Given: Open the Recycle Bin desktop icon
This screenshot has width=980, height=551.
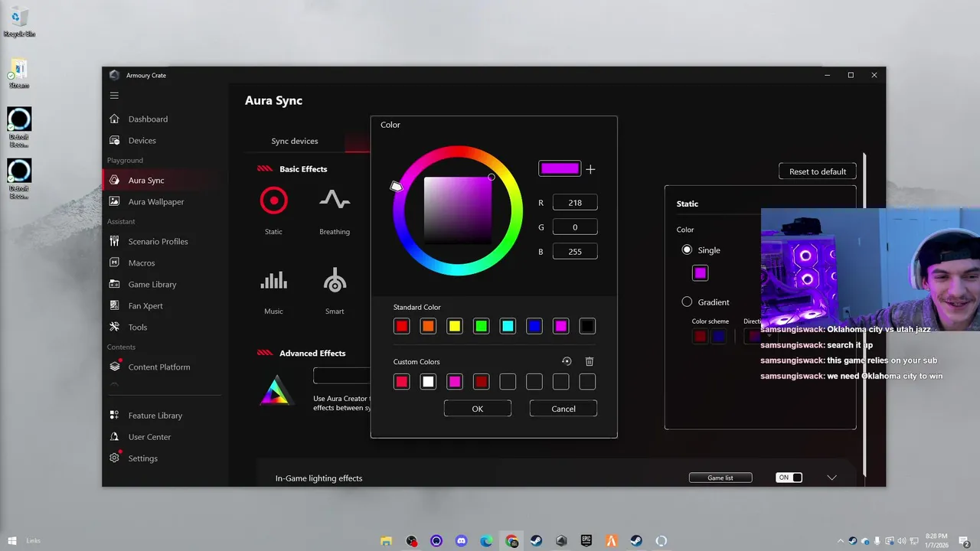Looking at the screenshot, I should tap(19, 21).
